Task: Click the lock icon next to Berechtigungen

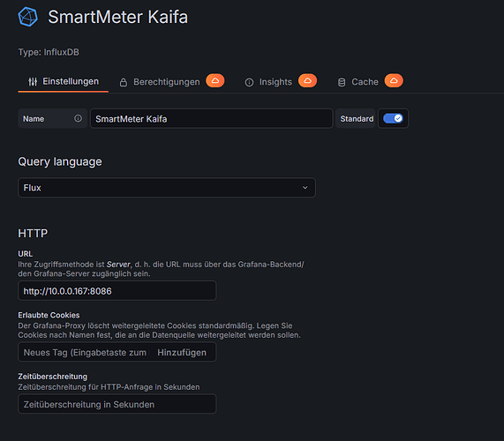Action: click(124, 82)
